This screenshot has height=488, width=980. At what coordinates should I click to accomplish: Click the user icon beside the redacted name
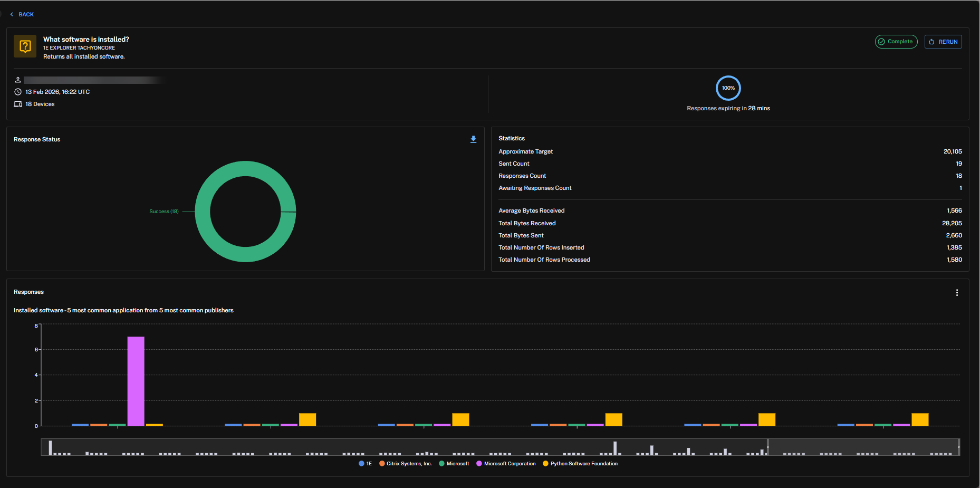[x=18, y=80]
